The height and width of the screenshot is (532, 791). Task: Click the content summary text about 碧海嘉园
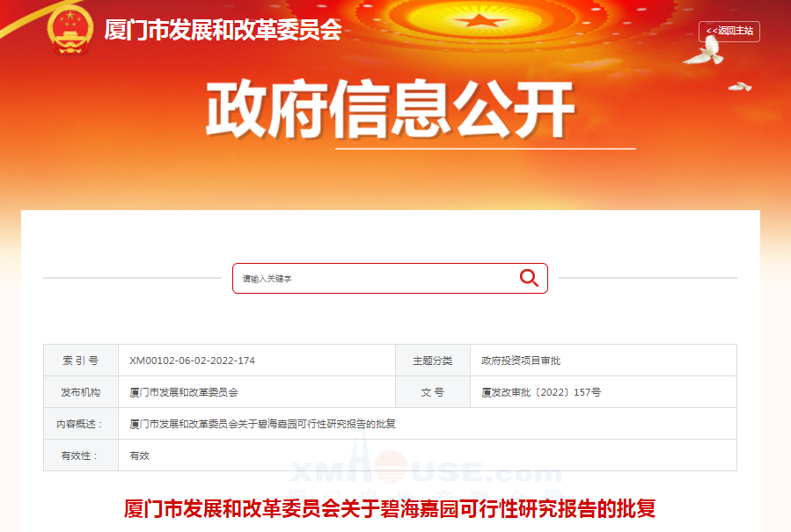262,424
